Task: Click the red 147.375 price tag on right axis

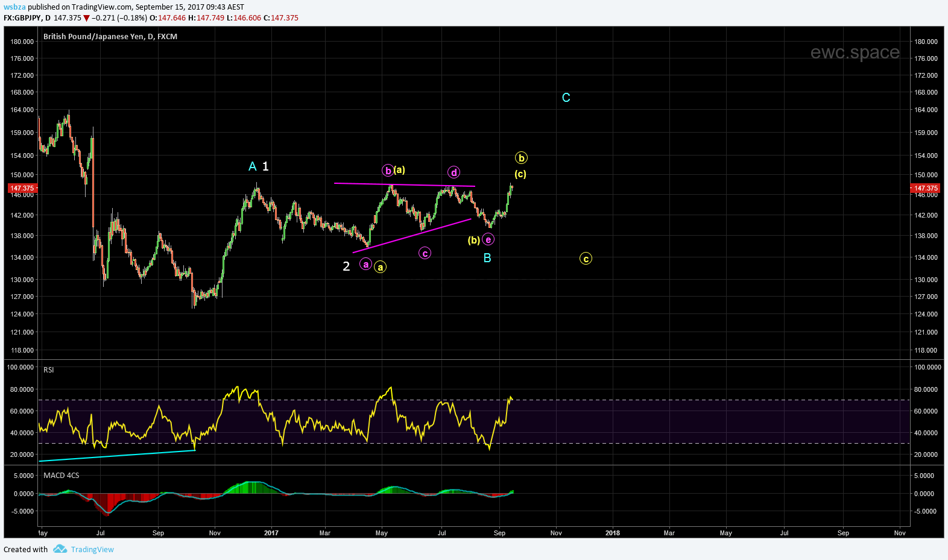Action: pos(926,188)
